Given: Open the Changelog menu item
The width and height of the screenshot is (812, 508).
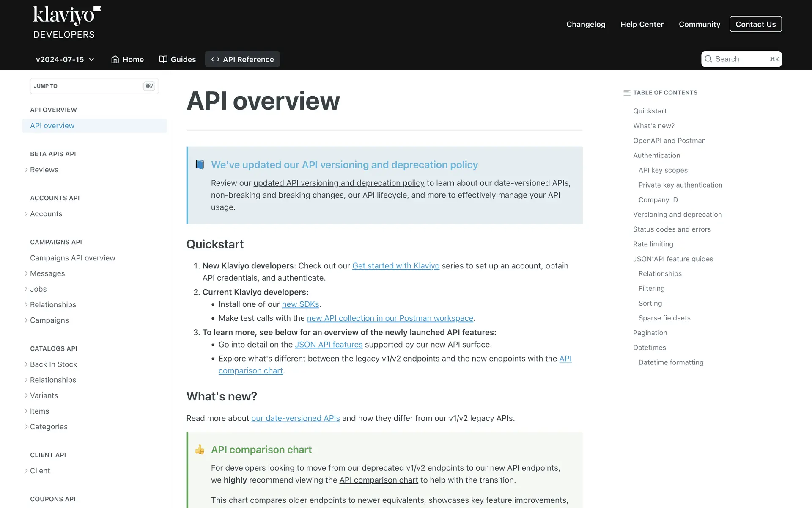Looking at the screenshot, I should point(586,24).
